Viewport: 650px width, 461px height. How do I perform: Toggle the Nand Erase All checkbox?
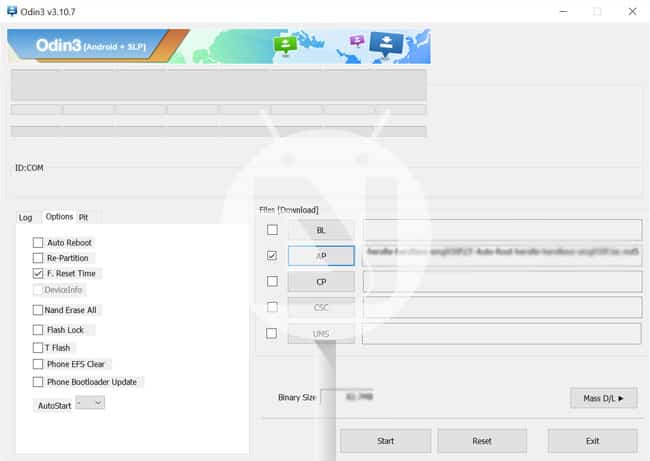click(x=38, y=310)
